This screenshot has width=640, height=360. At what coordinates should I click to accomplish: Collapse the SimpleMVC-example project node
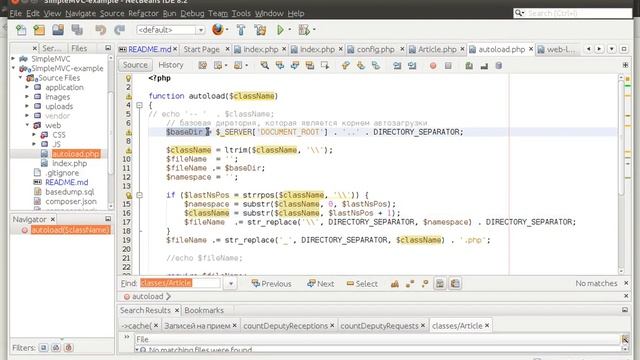click(13, 68)
